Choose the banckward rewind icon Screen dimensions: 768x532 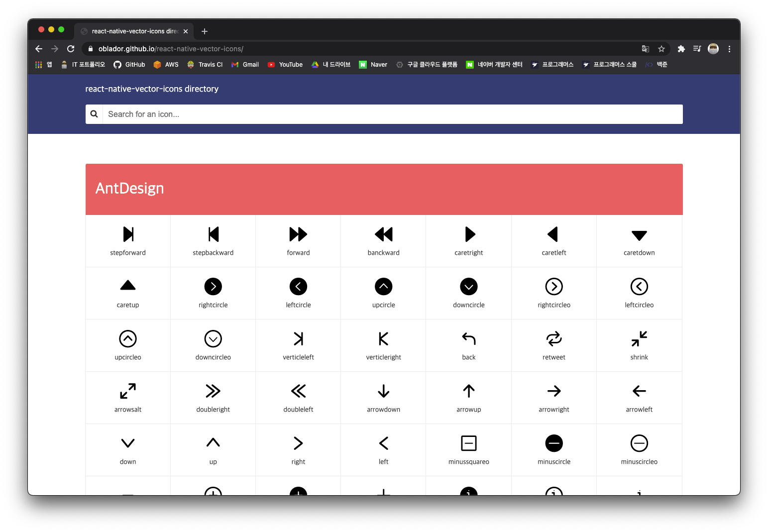pyautogui.click(x=383, y=234)
